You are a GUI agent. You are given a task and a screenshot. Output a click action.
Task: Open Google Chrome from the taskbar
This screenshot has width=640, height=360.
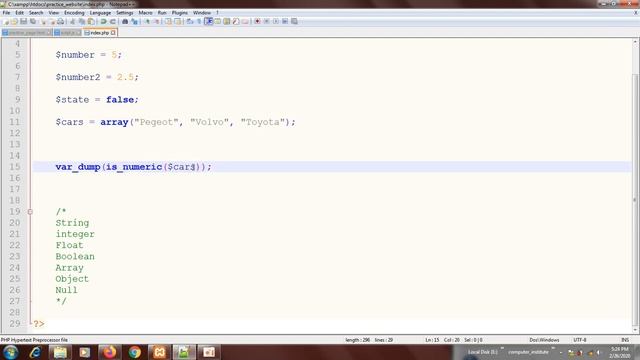pos(134,352)
